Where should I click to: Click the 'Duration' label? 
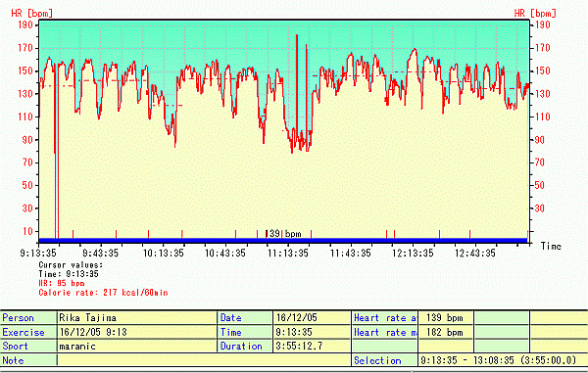(x=241, y=346)
